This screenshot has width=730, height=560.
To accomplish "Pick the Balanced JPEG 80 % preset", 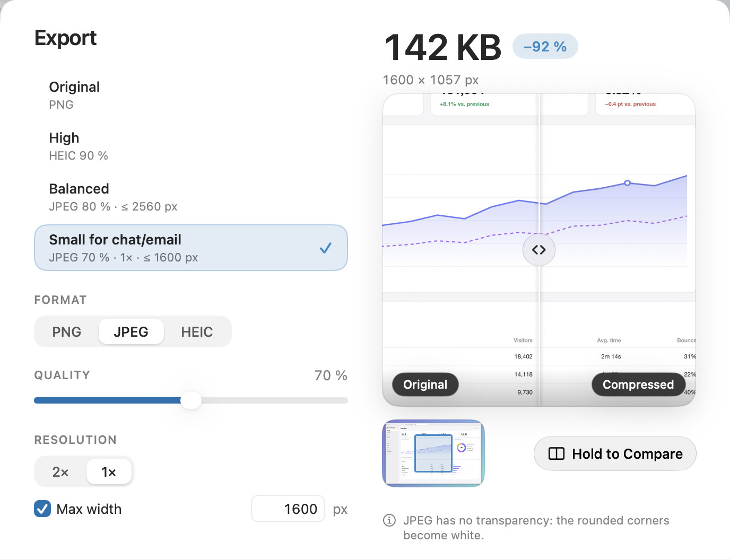I will 191,197.
